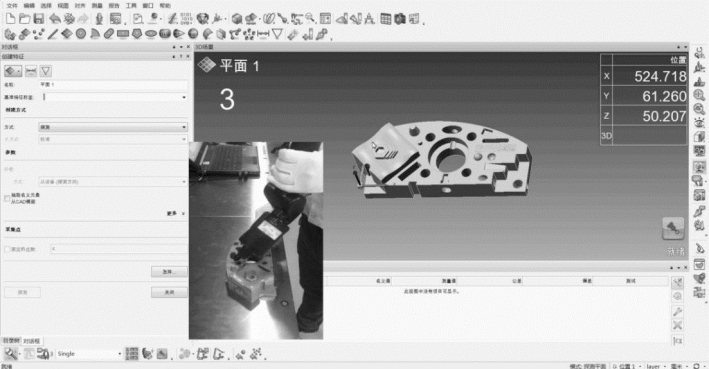709x369 pixels.
Task: Select the Create Sphere feature icon
Action: click(x=193, y=33)
